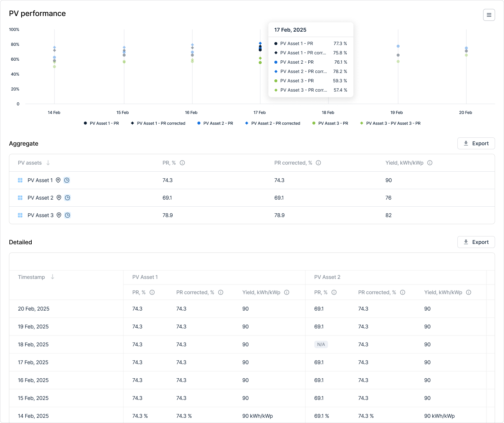Open the chart options hamburger menu

pos(489,15)
